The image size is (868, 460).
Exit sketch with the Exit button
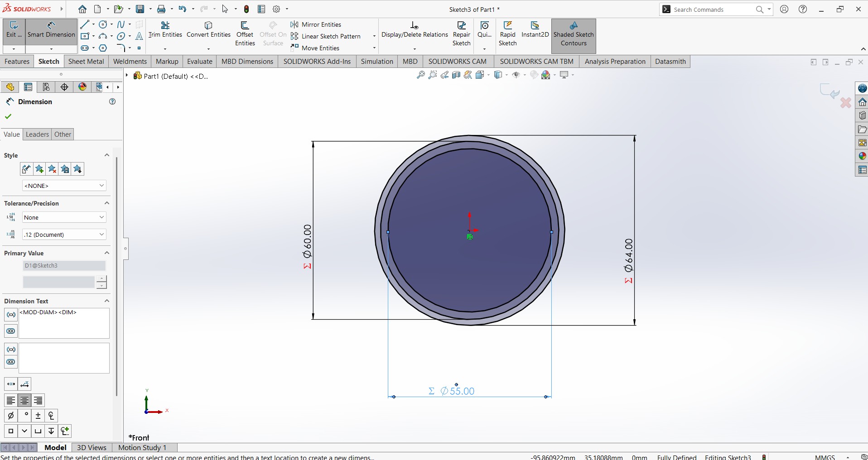[14, 31]
